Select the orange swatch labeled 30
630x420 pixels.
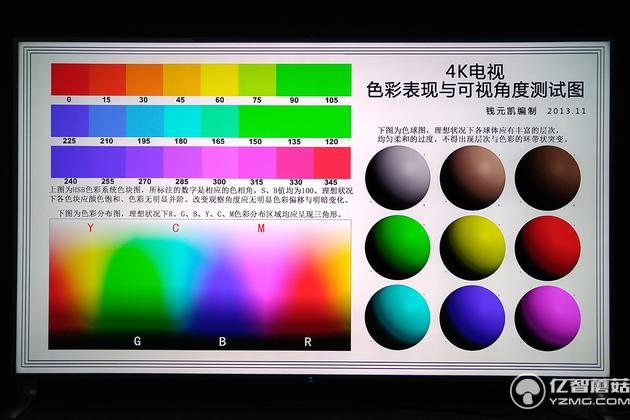(x=144, y=78)
